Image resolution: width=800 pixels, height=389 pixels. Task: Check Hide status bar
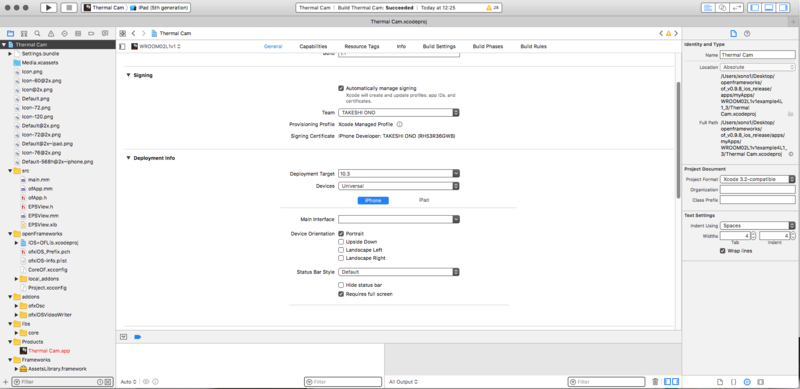(x=341, y=285)
